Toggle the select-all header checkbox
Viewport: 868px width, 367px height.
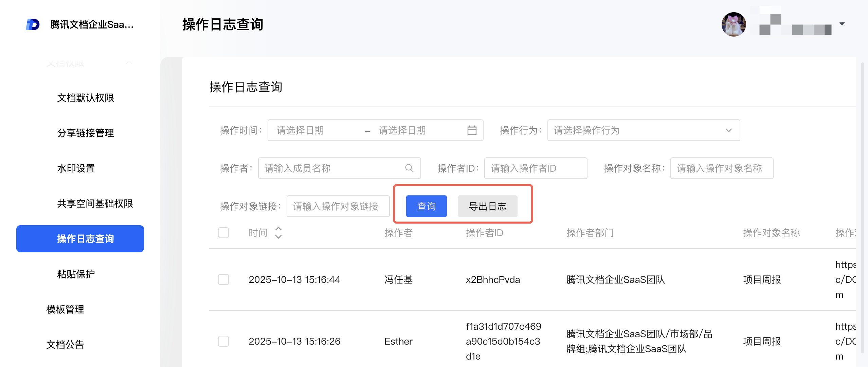pos(223,233)
